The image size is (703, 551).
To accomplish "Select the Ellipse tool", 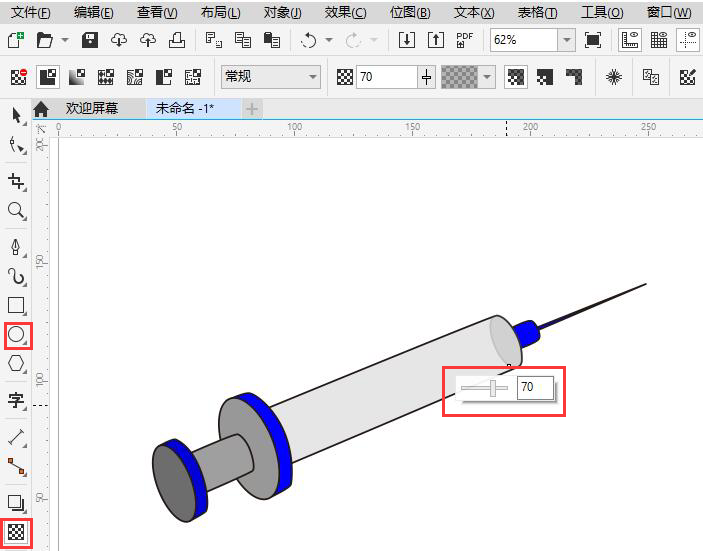I will point(17,335).
